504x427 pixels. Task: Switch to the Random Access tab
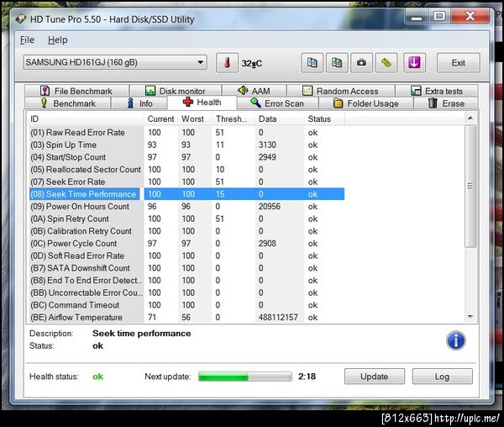tap(341, 91)
